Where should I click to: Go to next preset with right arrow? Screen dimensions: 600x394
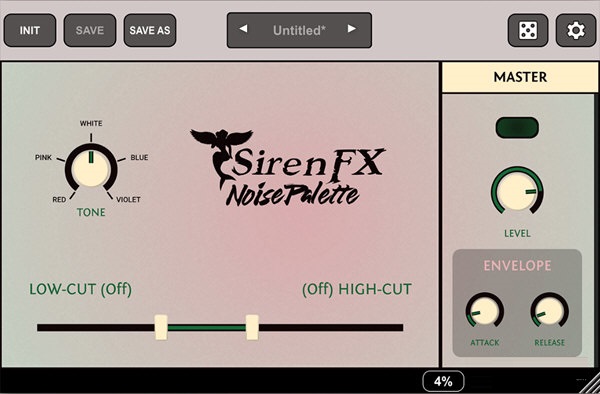coord(352,29)
